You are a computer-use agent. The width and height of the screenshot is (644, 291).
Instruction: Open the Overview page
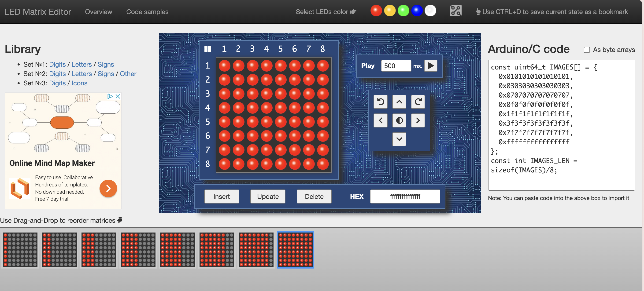(99, 11)
